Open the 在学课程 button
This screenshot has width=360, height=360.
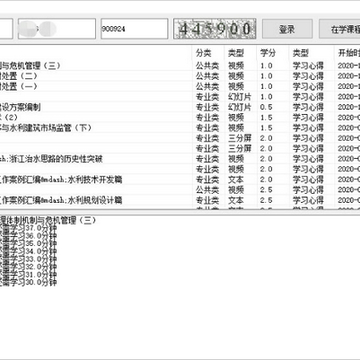point(340,29)
